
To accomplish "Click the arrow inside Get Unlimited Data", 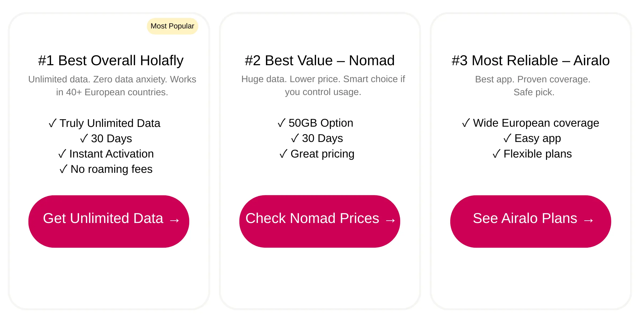I will (176, 220).
